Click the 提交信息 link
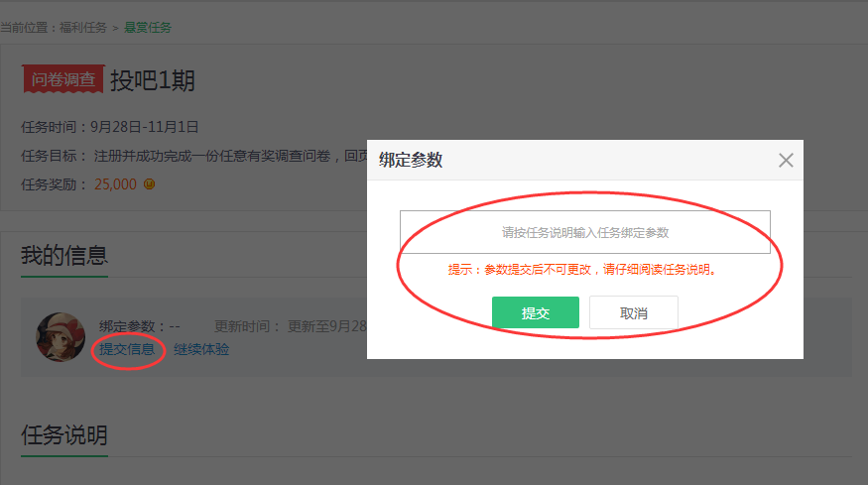The image size is (868, 485). [x=127, y=349]
